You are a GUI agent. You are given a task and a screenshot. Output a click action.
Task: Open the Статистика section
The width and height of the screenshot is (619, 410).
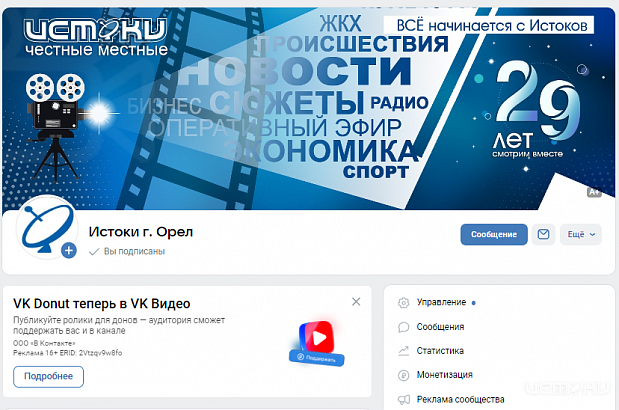point(440,351)
